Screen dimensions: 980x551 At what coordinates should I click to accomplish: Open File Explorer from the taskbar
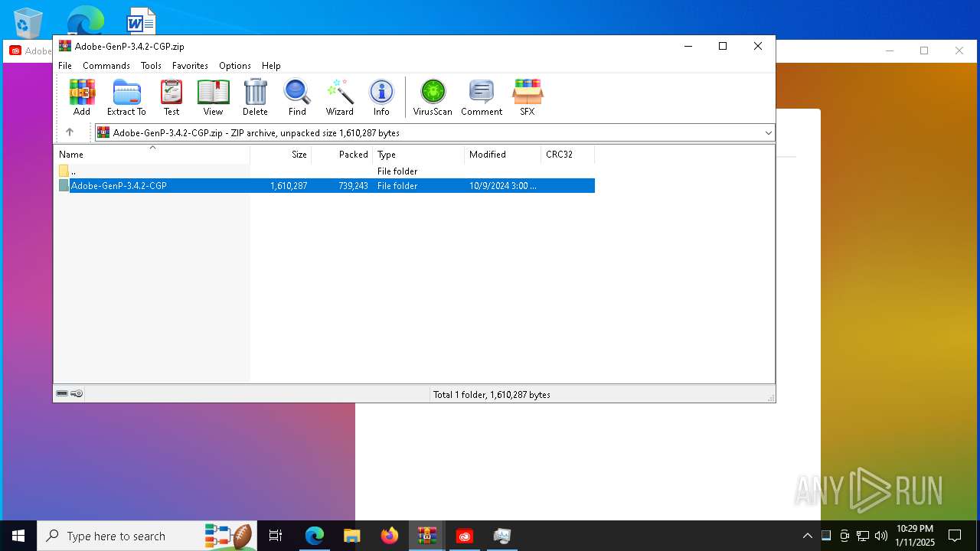(x=352, y=536)
